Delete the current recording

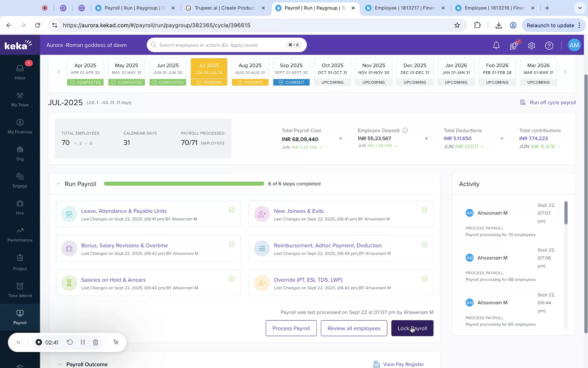tap(95, 342)
